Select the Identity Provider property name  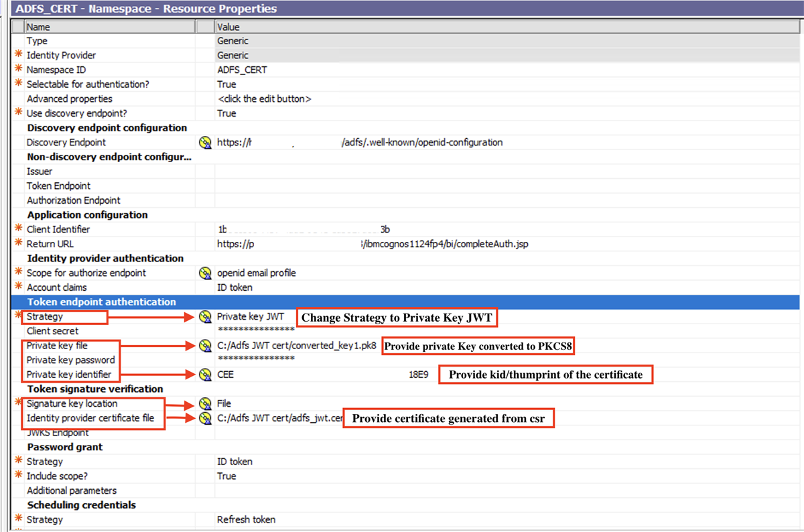61,56
